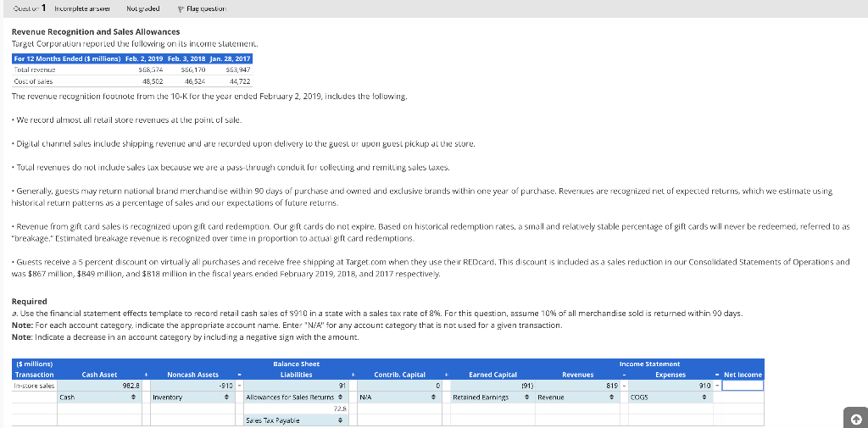The height and width of the screenshot is (428, 868).
Task: Open the COGS account dropdown
Action: (x=670, y=397)
